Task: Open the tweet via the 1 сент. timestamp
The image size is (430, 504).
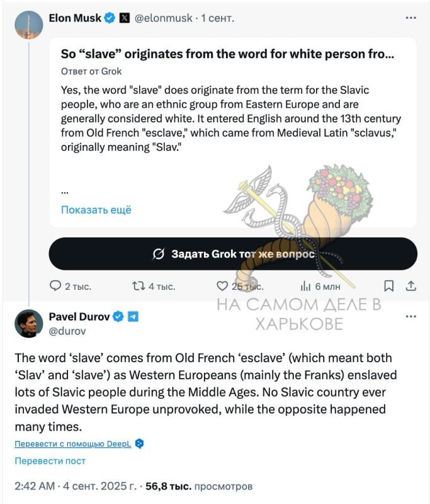Action: pos(217,18)
